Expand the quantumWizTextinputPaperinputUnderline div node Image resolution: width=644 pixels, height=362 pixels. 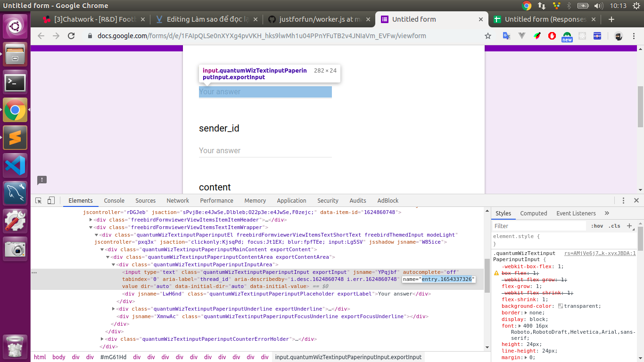pyautogui.click(x=114, y=309)
